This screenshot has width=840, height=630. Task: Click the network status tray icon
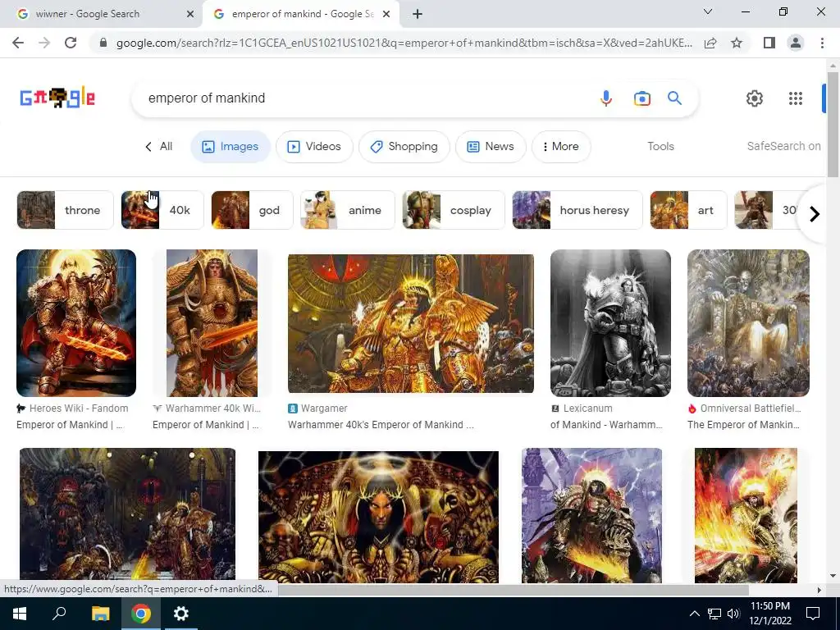coord(714,614)
